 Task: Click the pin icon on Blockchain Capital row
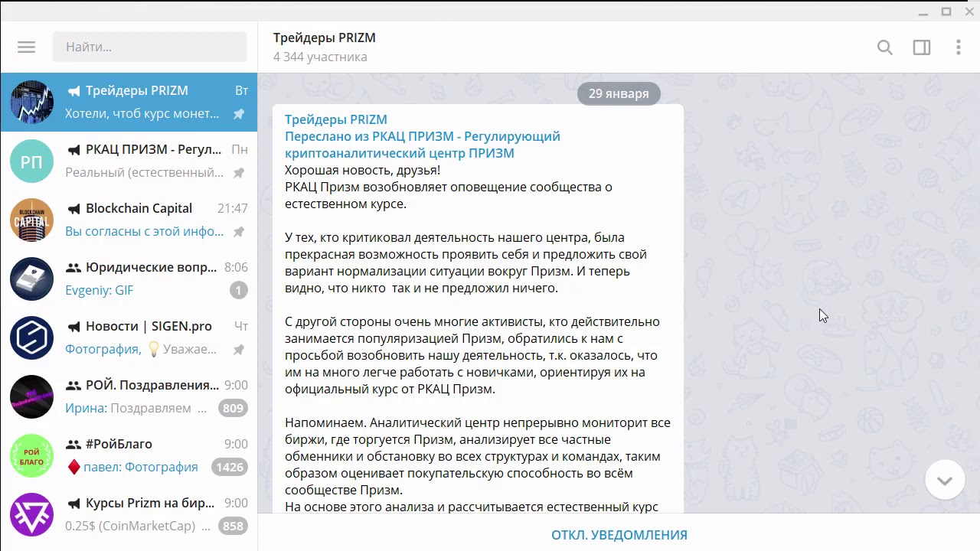pos(239,232)
